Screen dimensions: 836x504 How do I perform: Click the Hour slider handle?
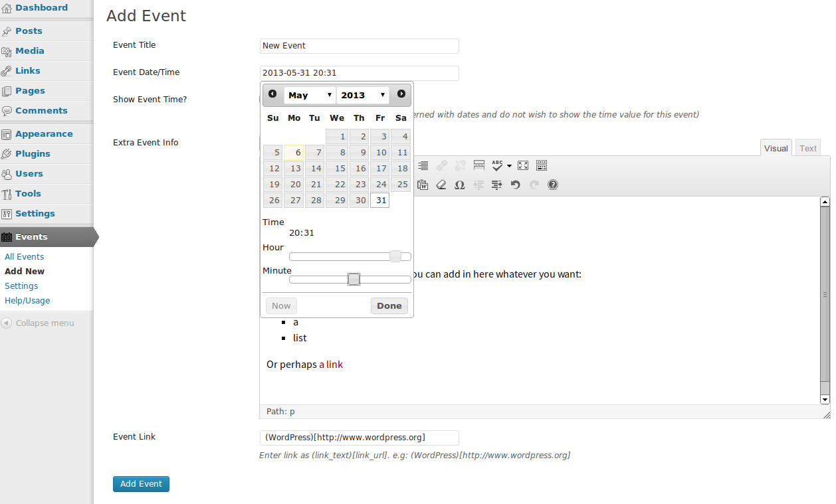click(395, 256)
